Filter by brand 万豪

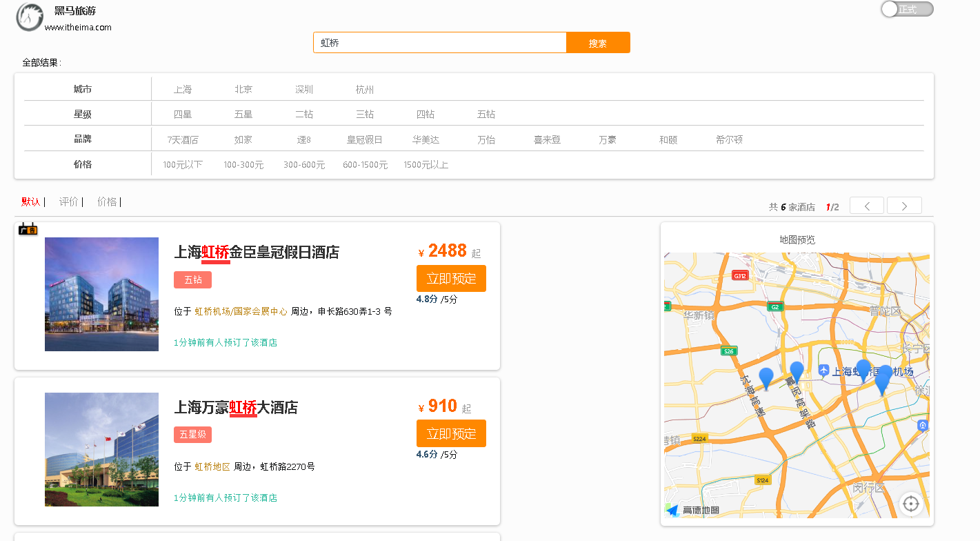pos(608,140)
